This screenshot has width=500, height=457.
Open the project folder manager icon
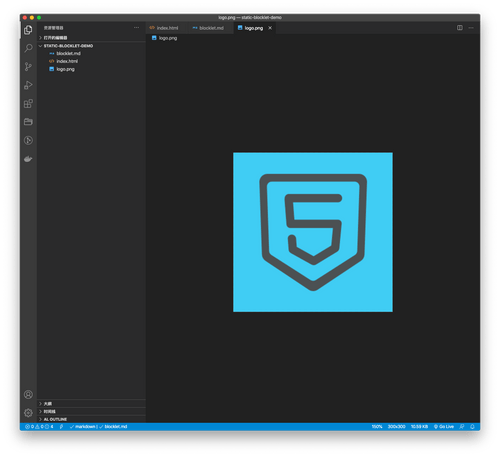pos(28,122)
